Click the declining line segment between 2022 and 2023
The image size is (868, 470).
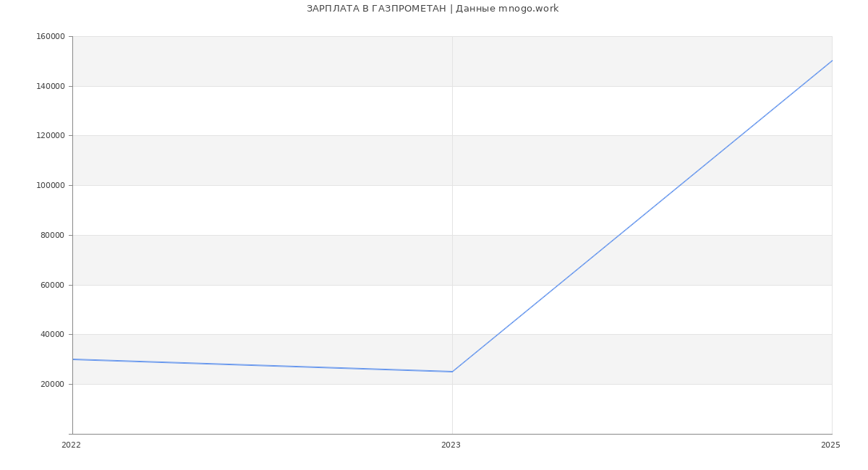[263, 366]
